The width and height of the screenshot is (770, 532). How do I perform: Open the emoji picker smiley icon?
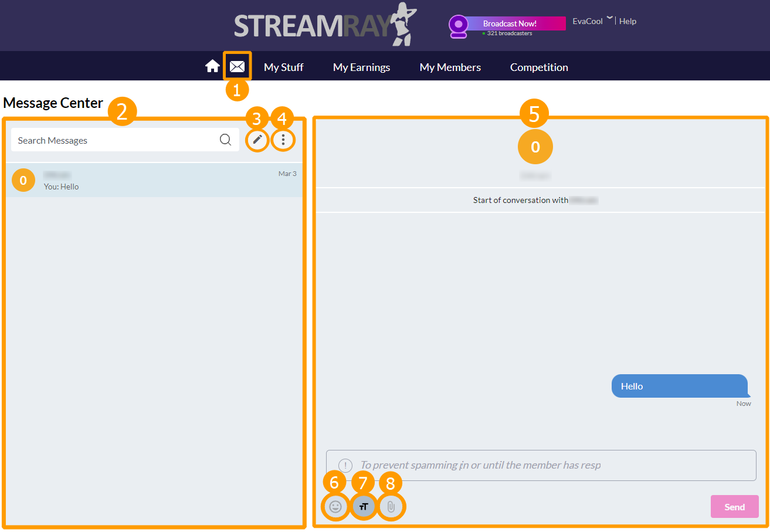tap(335, 507)
